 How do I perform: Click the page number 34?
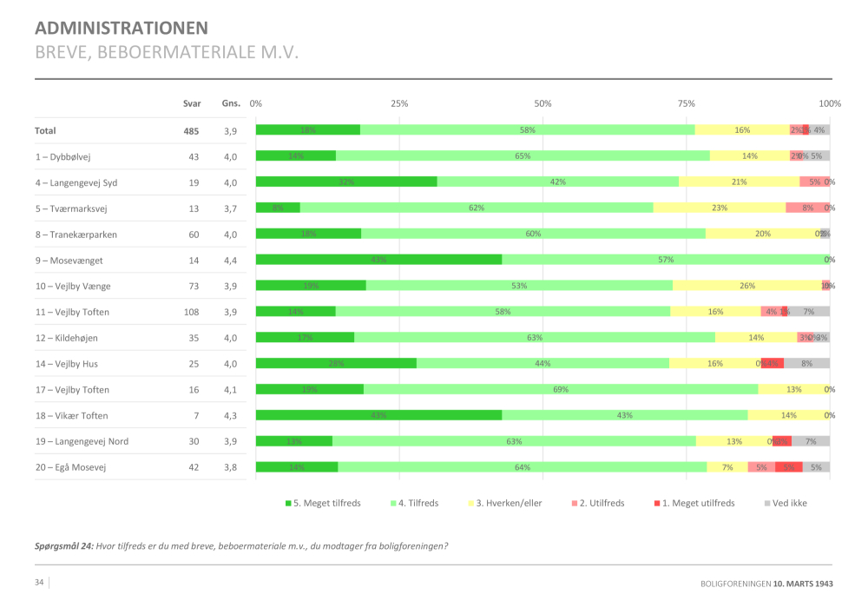click(40, 582)
